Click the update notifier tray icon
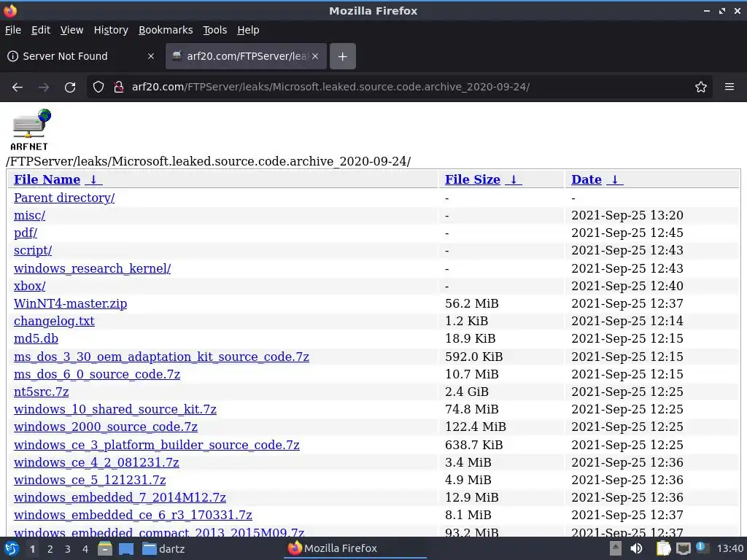 tap(701, 548)
